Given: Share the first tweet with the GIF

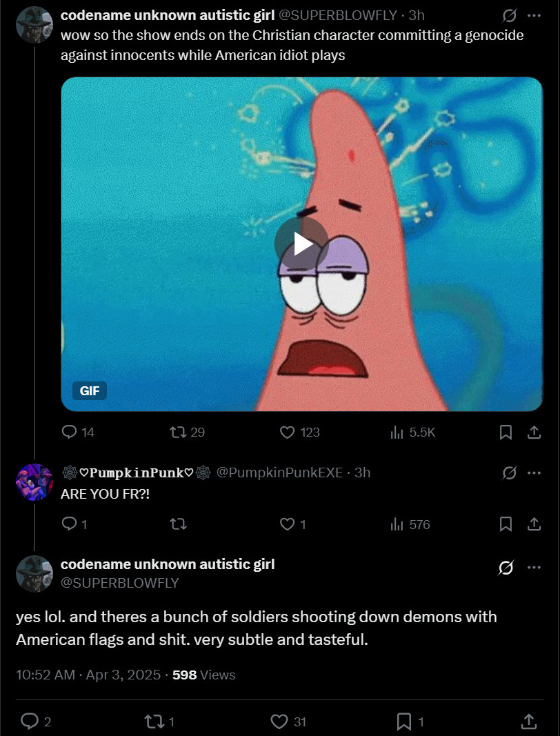Looking at the screenshot, I should pos(533,432).
